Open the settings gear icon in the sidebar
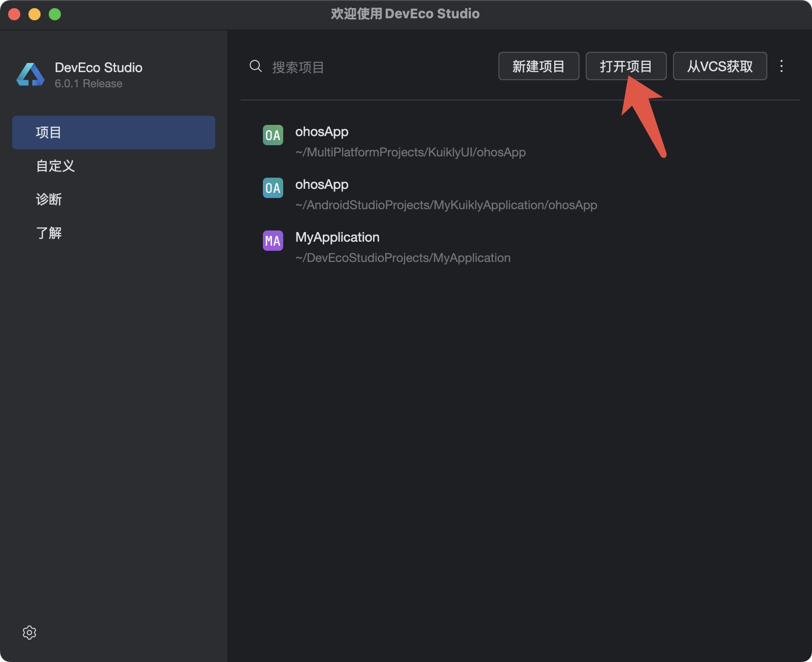 click(29, 632)
